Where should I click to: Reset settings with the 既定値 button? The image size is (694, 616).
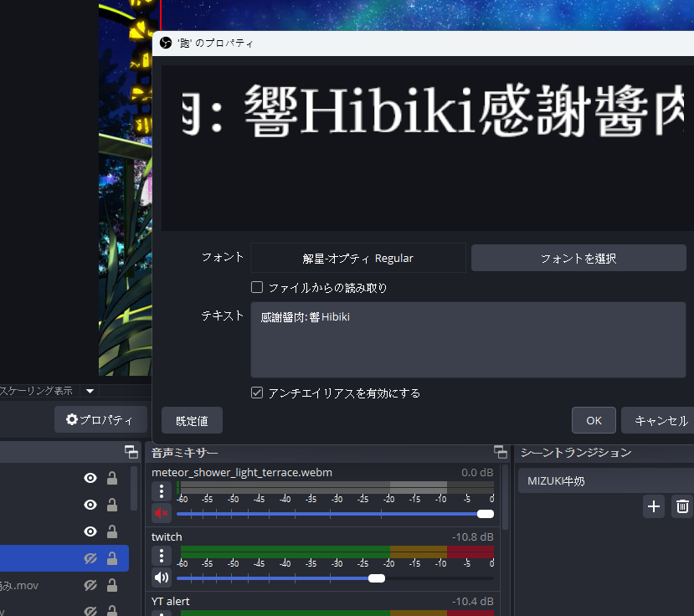[x=192, y=420]
